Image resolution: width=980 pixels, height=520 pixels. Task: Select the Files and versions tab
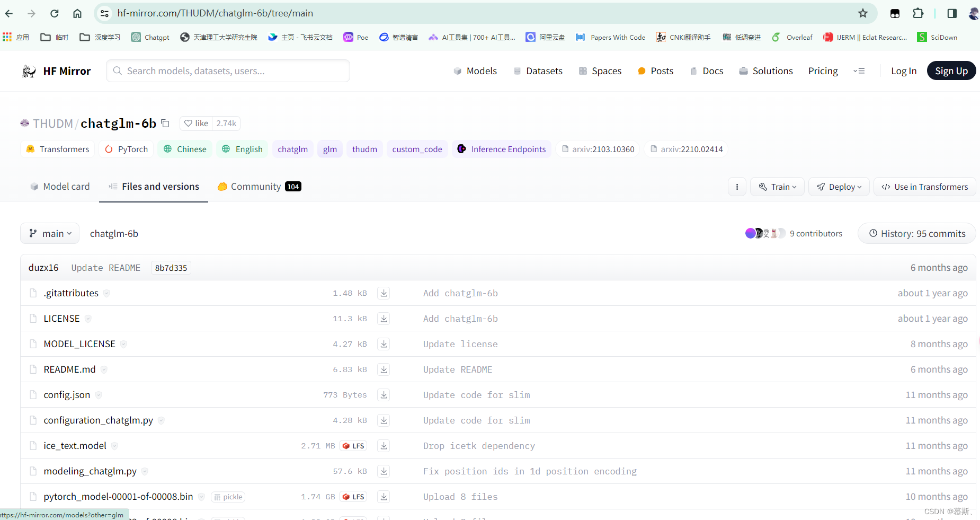(x=154, y=187)
